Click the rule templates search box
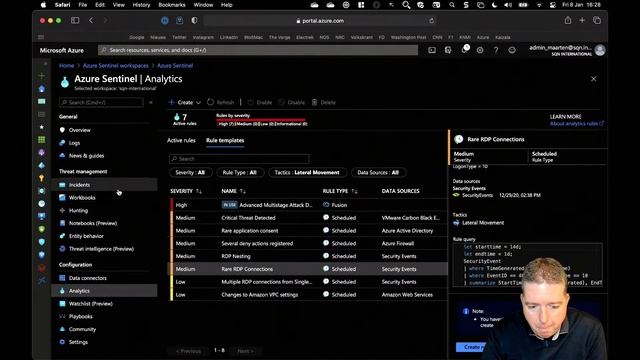 [x=239, y=159]
